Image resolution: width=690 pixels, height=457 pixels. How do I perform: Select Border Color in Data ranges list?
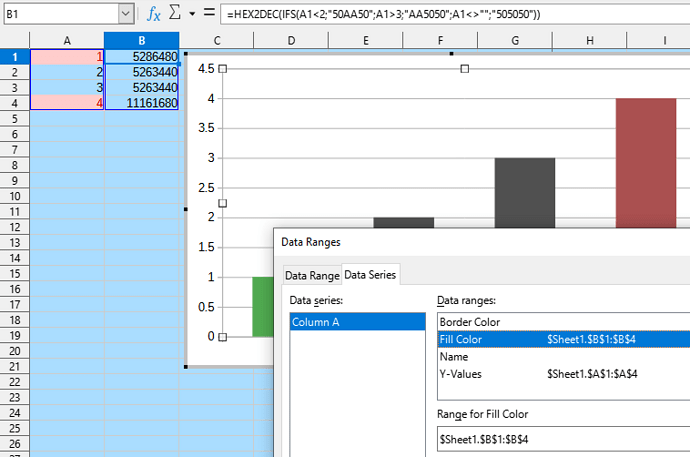pos(564,322)
